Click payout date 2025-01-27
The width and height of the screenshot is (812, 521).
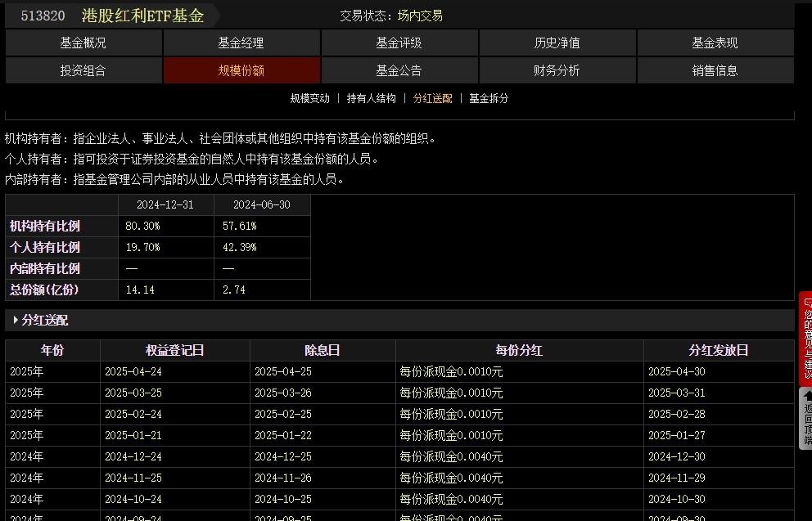pyautogui.click(x=677, y=435)
